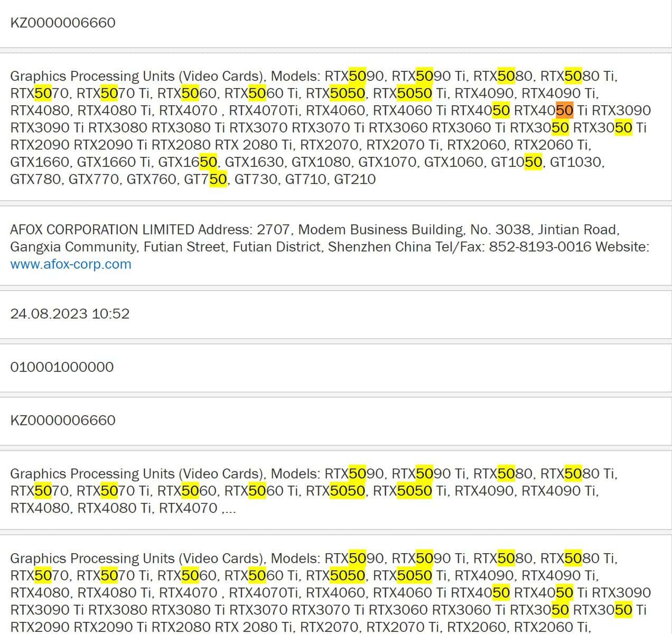Click the top KZ0000006660 registration number

pos(63,23)
